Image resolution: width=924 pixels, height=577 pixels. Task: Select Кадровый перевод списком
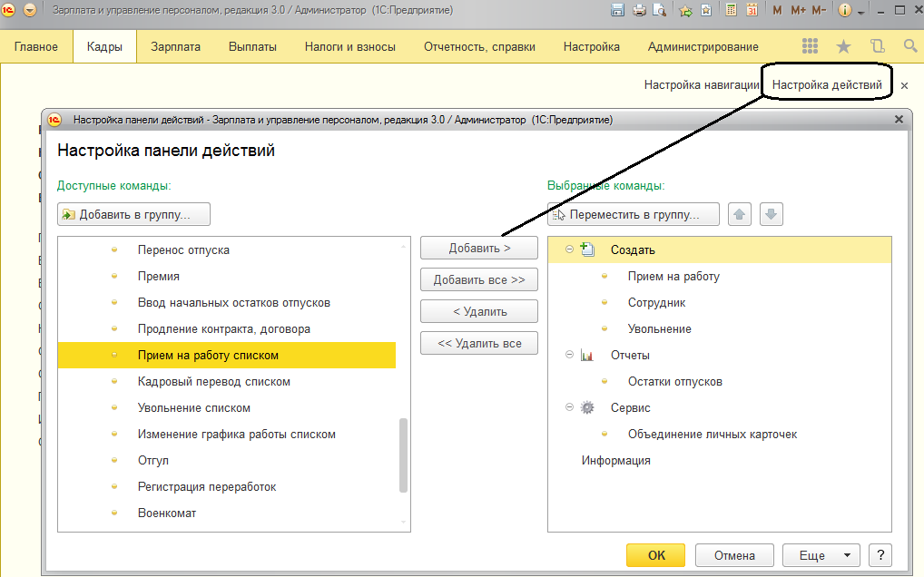coord(214,382)
